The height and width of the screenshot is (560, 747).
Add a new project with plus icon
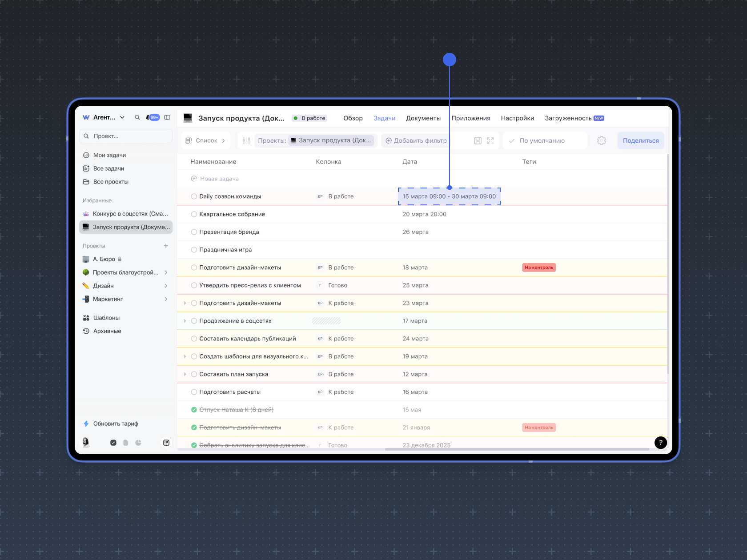[166, 246]
